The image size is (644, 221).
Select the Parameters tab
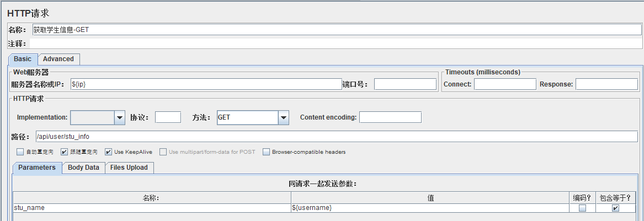(37, 168)
